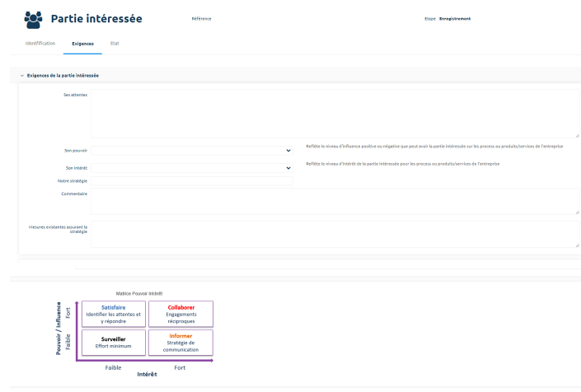The width and height of the screenshot is (581, 392).
Task: Select the red Collaborer matrix box
Action: tap(180, 314)
